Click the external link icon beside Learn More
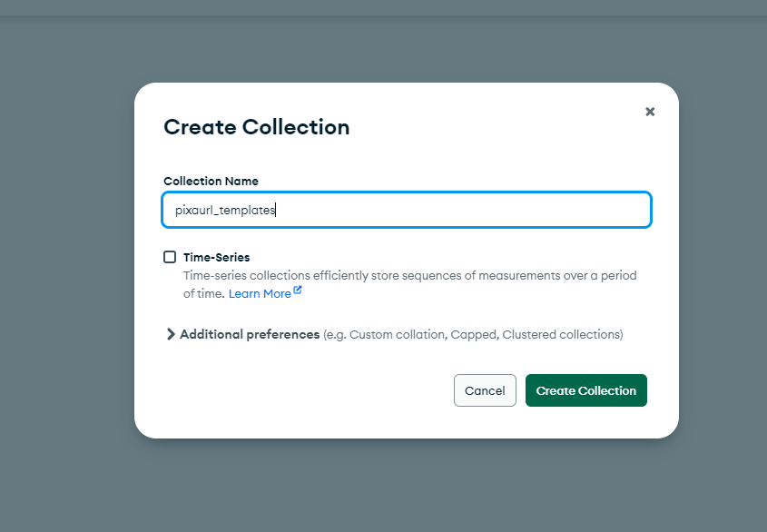Image resolution: width=767 pixels, height=532 pixels. pos(298,291)
